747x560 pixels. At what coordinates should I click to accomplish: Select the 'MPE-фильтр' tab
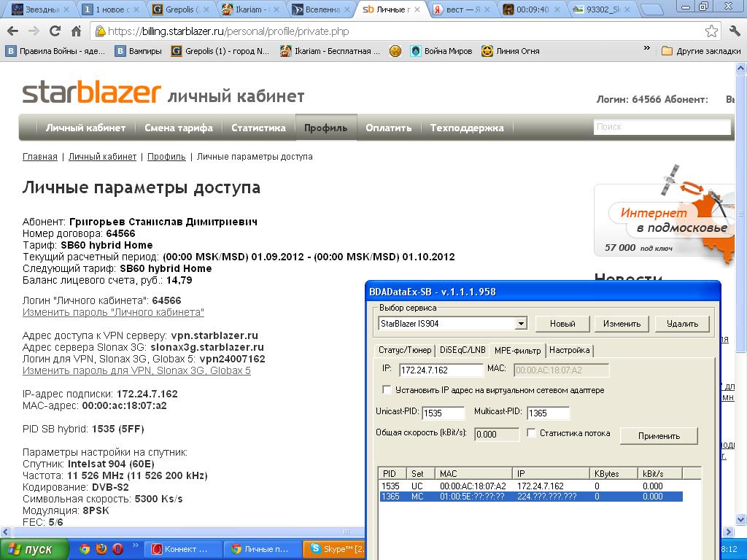pyautogui.click(x=517, y=351)
